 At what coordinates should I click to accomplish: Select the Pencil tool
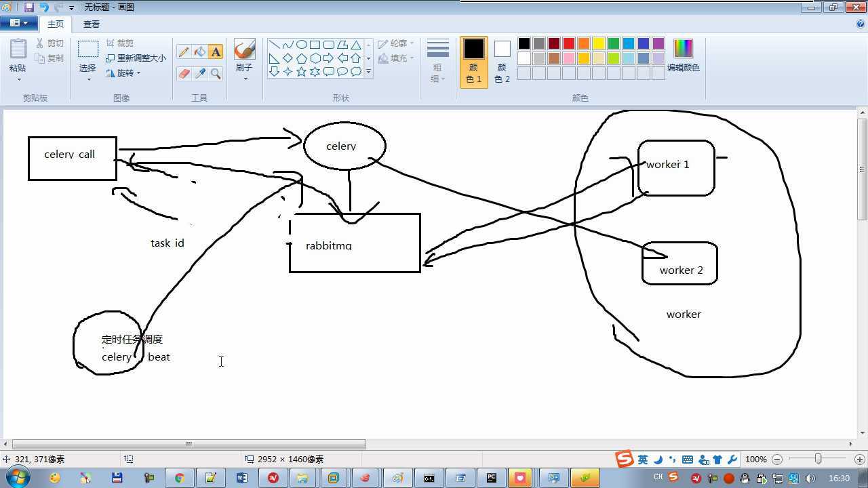184,52
